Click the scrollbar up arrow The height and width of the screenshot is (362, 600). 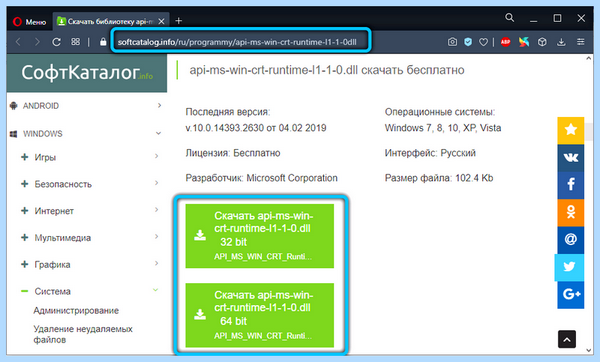point(589,58)
